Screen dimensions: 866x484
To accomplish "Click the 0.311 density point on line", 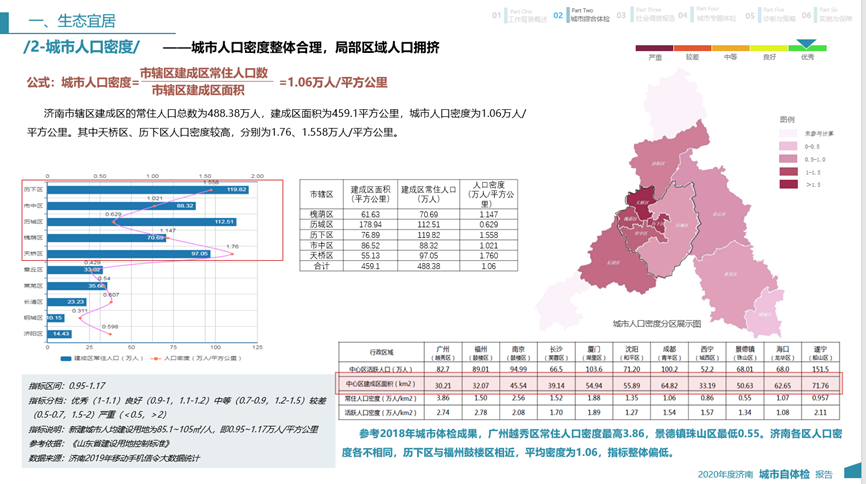I will pos(80,318).
